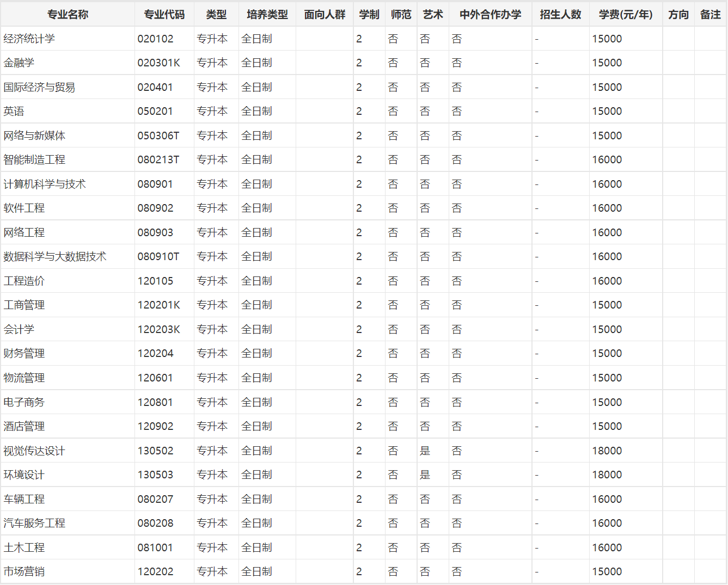Click the major code 080213T
728x585 pixels.
pyautogui.click(x=158, y=160)
